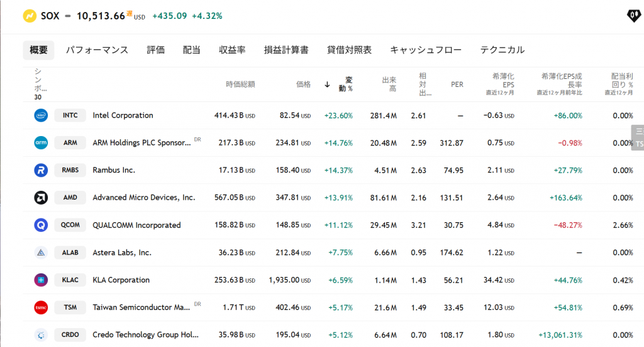Click the INTC ticker symbol badge

pos(70,115)
